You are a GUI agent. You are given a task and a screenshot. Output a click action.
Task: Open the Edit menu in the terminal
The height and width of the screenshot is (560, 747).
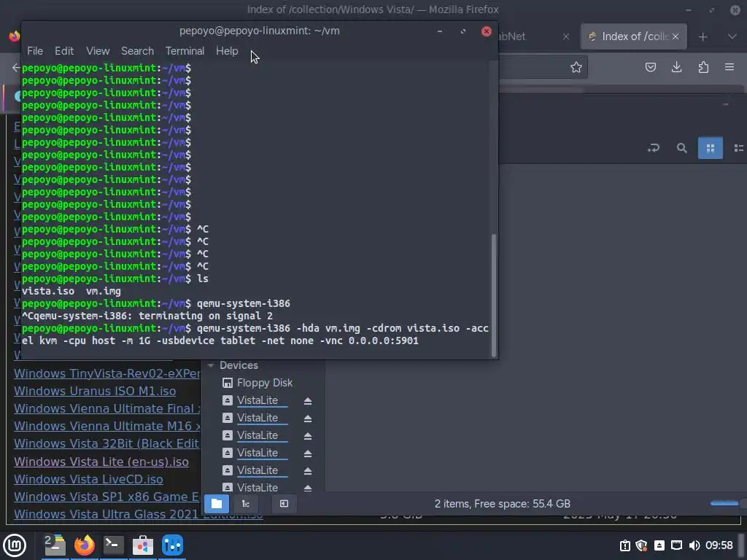tap(64, 51)
